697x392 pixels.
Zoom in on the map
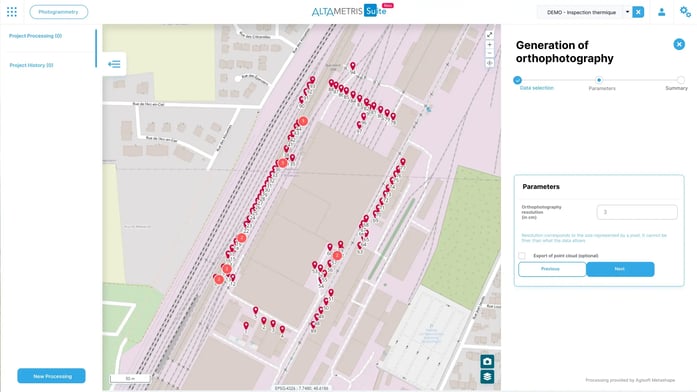pyautogui.click(x=489, y=44)
